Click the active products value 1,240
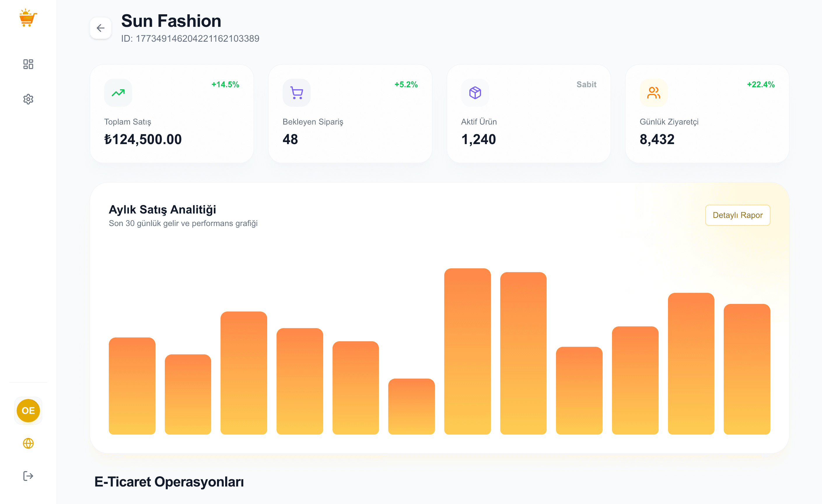 click(x=478, y=139)
